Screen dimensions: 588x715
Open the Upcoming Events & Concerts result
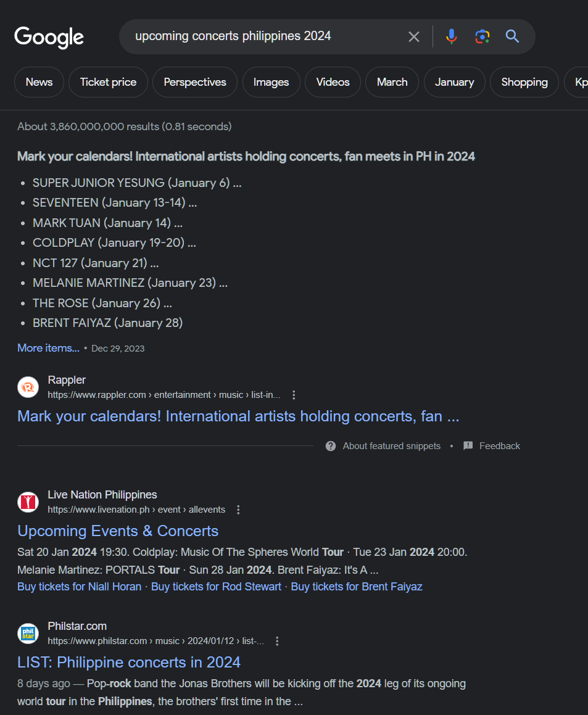click(118, 531)
